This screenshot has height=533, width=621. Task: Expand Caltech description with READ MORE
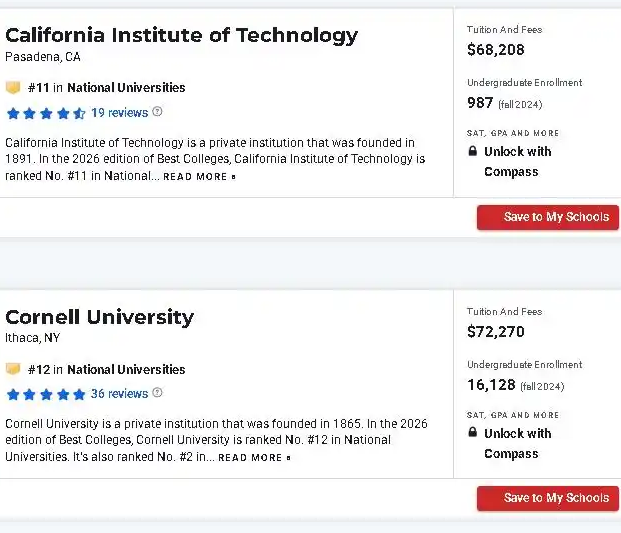click(199, 177)
